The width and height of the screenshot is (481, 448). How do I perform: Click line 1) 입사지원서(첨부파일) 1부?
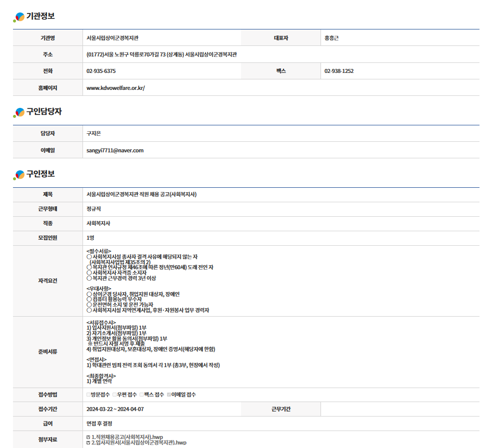[116, 328]
